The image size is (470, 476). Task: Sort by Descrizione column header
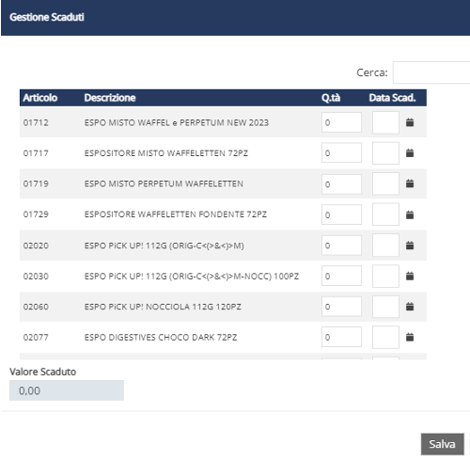tap(110, 98)
